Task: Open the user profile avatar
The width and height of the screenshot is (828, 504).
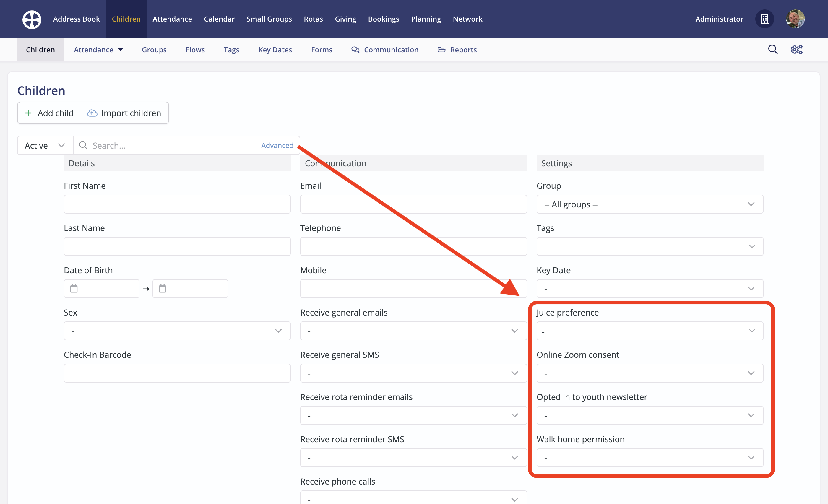Action: point(795,19)
